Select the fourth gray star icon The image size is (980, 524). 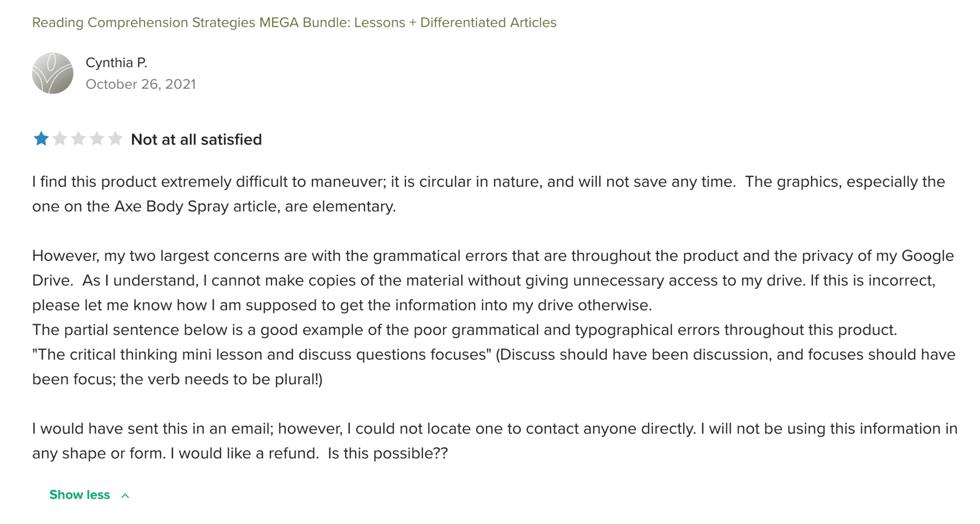click(x=98, y=139)
